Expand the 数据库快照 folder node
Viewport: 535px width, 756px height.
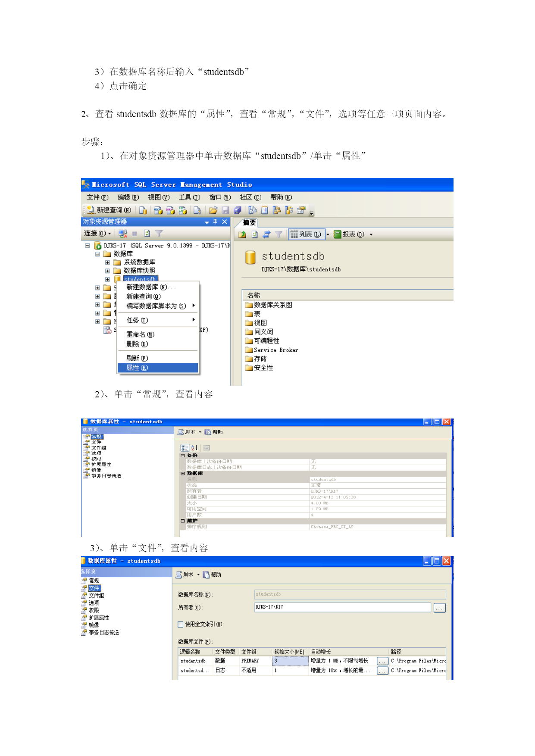pos(107,271)
